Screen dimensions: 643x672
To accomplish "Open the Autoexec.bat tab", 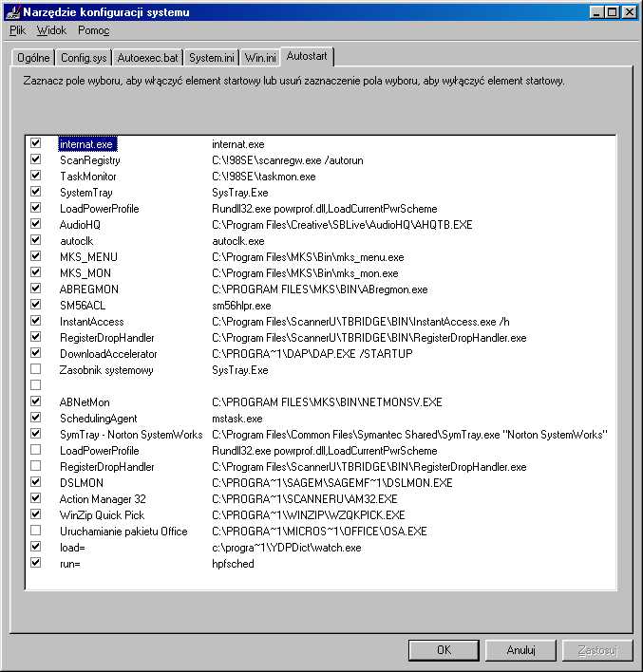I will [x=147, y=58].
